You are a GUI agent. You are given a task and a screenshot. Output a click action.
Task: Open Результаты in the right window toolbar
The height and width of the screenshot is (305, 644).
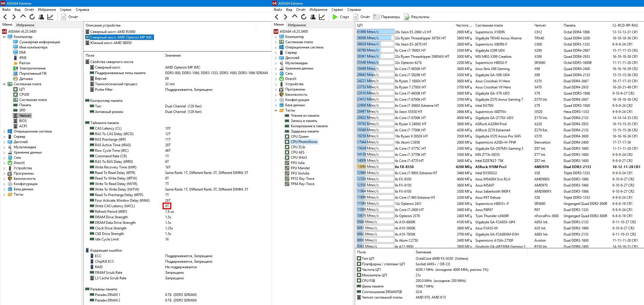coord(417,17)
